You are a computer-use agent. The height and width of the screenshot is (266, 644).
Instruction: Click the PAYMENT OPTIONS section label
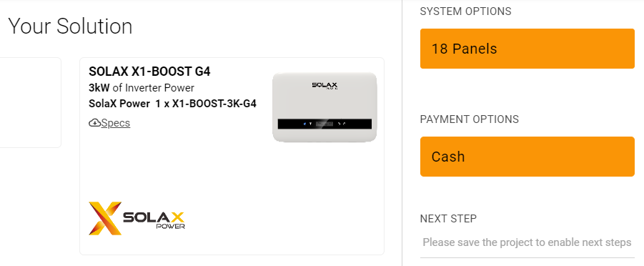(470, 119)
